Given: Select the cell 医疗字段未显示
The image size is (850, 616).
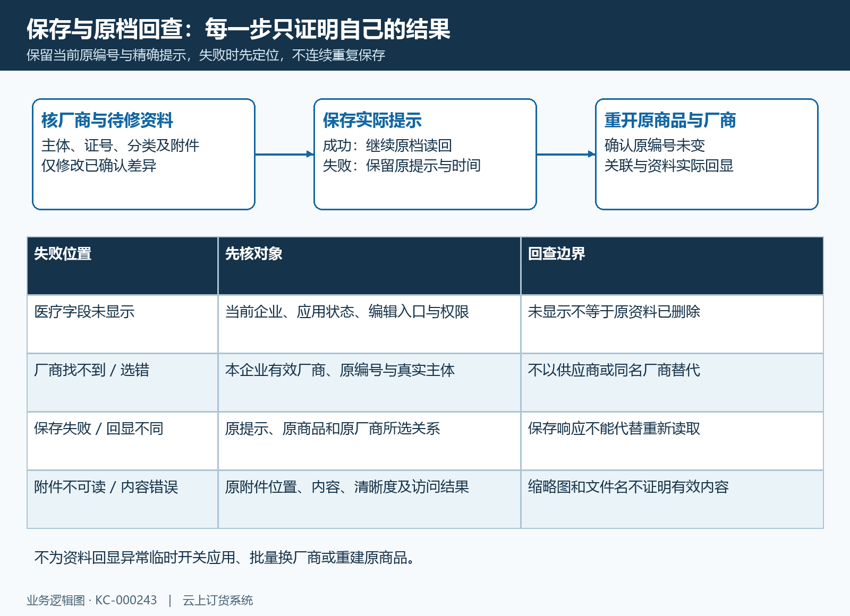Looking at the screenshot, I should point(123,324).
